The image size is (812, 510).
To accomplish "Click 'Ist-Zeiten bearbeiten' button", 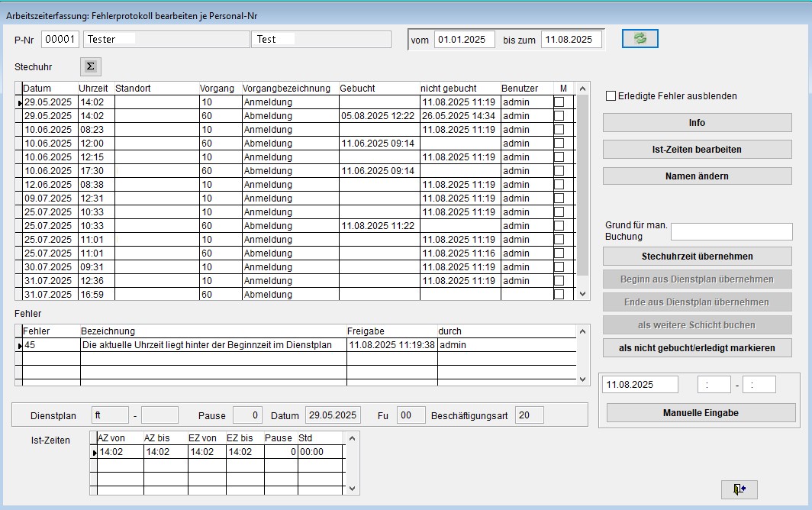I will tap(697, 150).
